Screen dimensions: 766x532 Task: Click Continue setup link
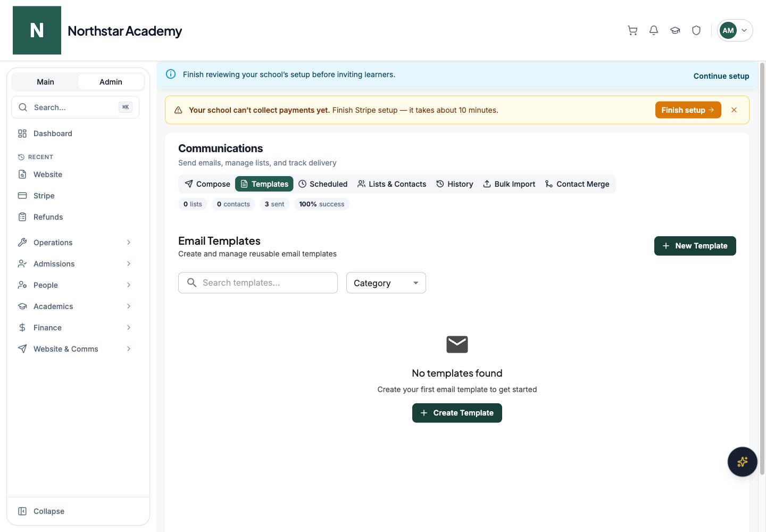click(721, 76)
